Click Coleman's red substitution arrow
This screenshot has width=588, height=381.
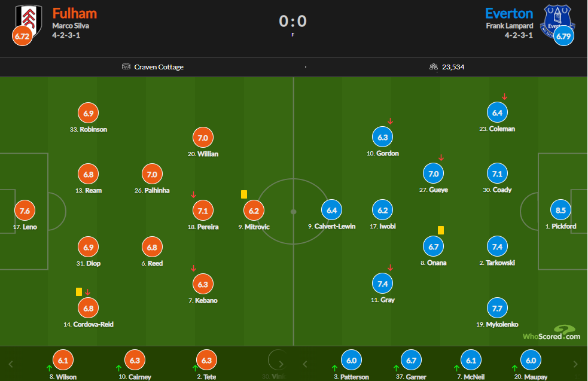click(504, 96)
